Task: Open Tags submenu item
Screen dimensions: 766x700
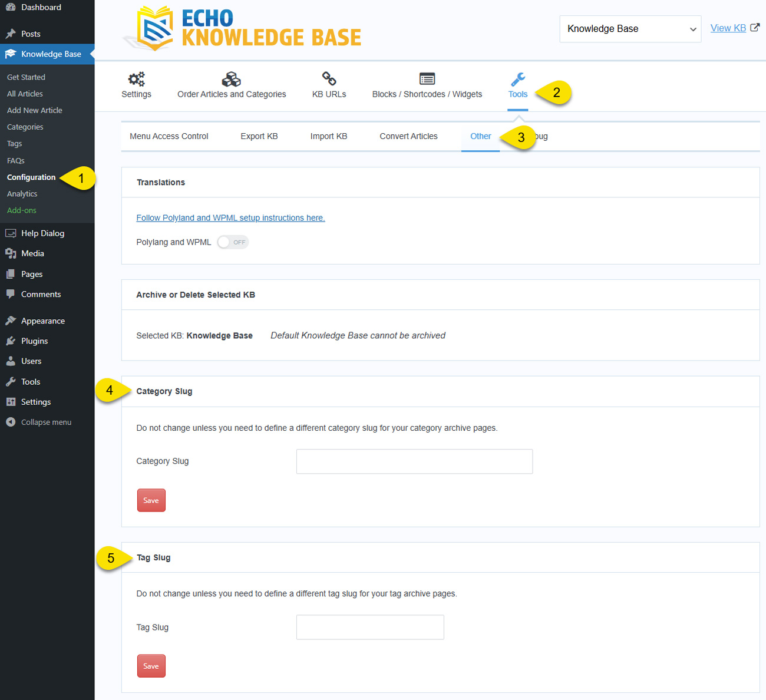Action: click(x=15, y=144)
